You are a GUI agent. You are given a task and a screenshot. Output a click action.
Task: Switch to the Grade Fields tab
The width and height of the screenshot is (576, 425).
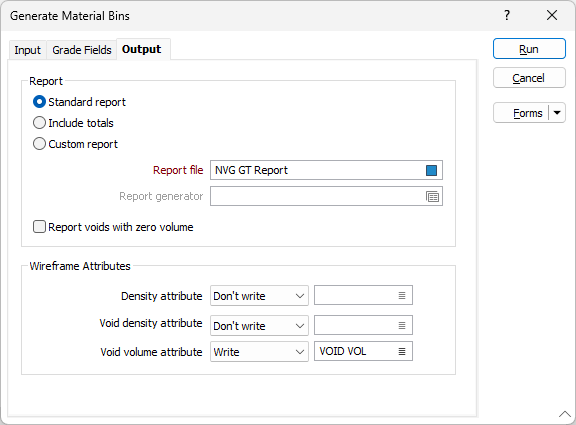pos(82,50)
